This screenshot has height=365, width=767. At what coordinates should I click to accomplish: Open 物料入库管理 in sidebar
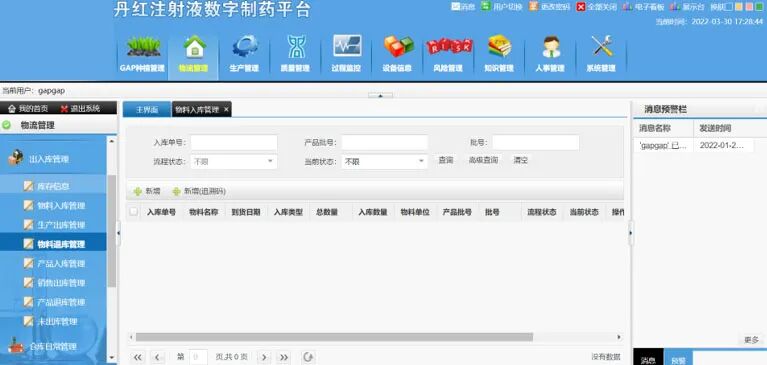click(53, 205)
